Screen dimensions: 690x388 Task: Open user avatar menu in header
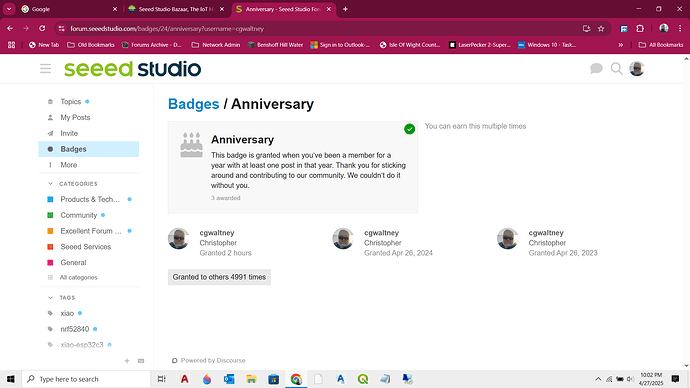pos(636,69)
